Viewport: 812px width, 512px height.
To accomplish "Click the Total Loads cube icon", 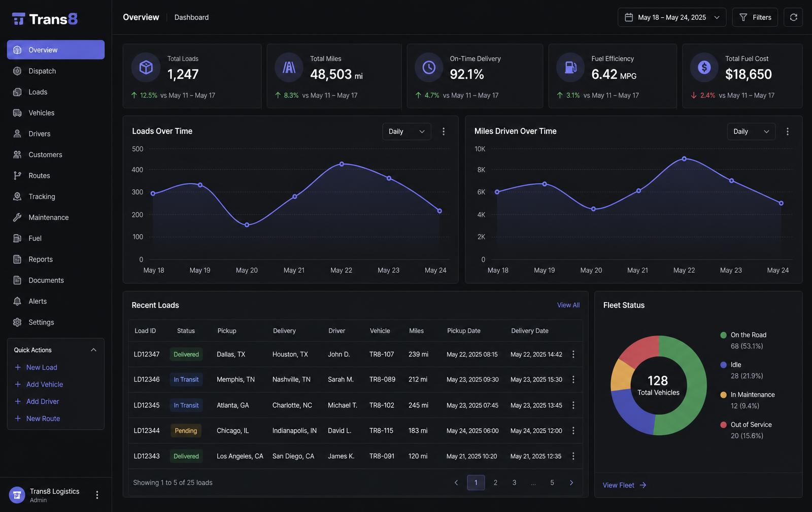I will pyautogui.click(x=146, y=67).
